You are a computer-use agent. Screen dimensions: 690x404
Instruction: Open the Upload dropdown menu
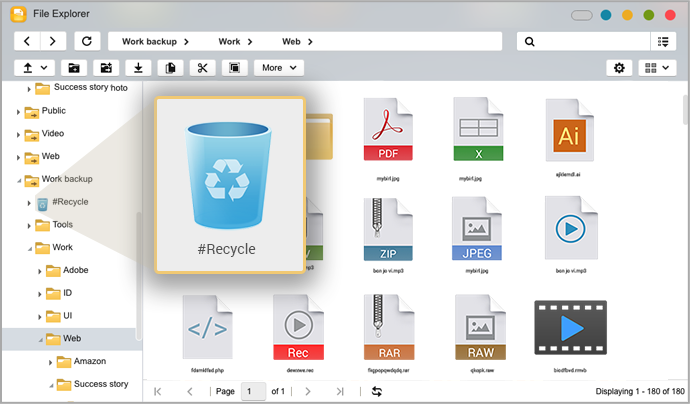34,68
